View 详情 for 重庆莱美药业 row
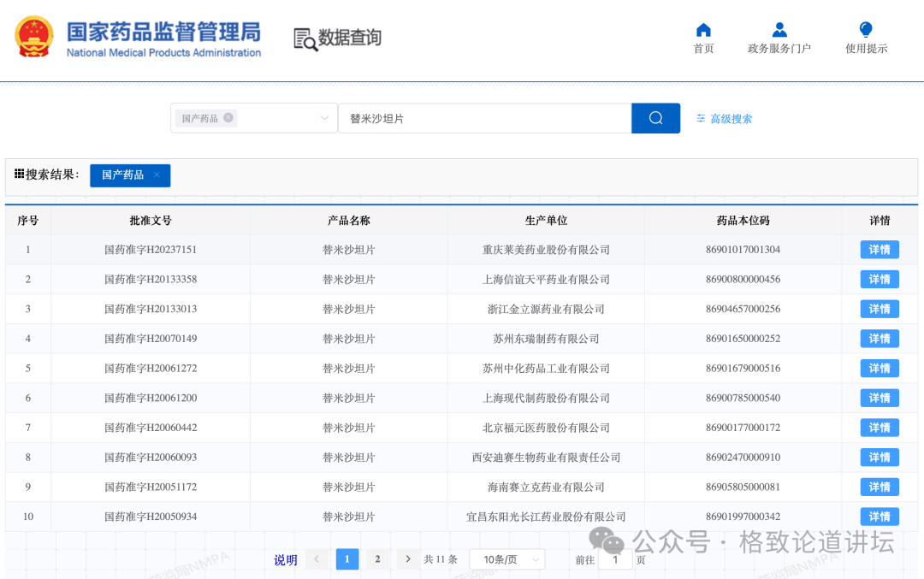 click(x=880, y=250)
